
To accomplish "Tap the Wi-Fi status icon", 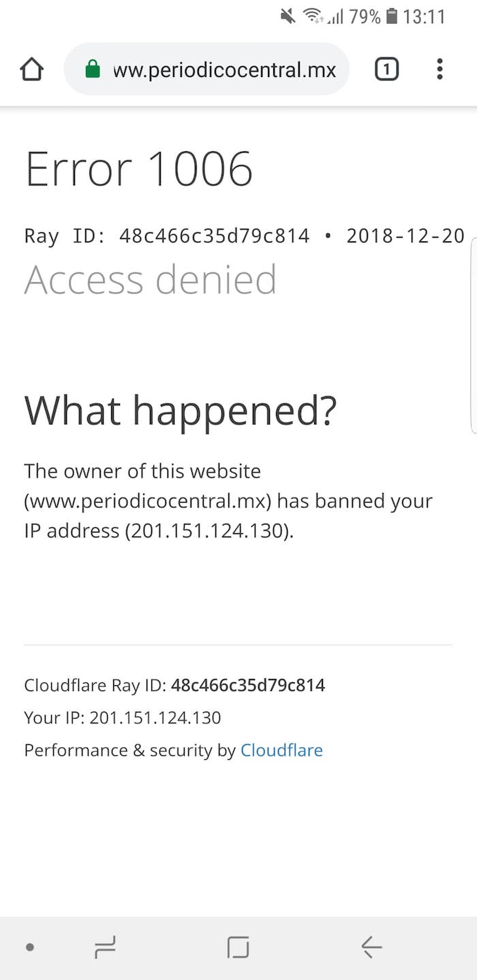I will [x=313, y=16].
